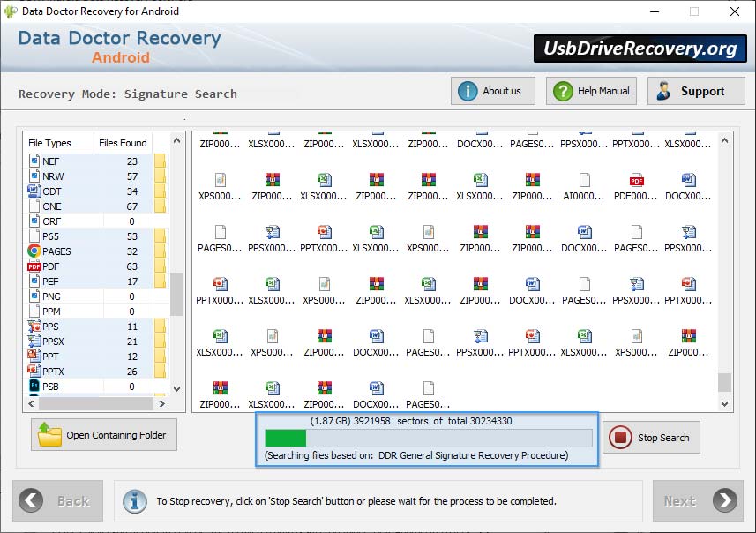Click the file types horizontal scrollbar thumb
Screen dimensions: 756x533
pyautogui.click(x=95, y=403)
